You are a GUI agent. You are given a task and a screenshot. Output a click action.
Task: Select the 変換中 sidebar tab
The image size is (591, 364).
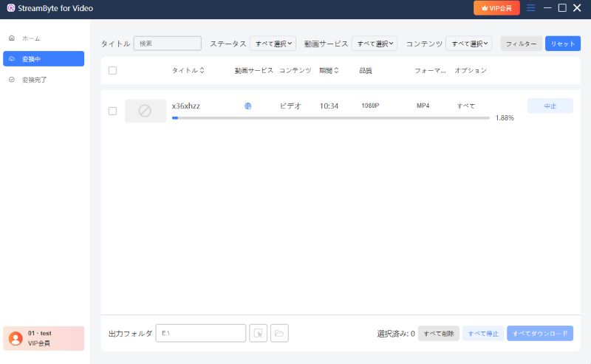[x=44, y=59]
